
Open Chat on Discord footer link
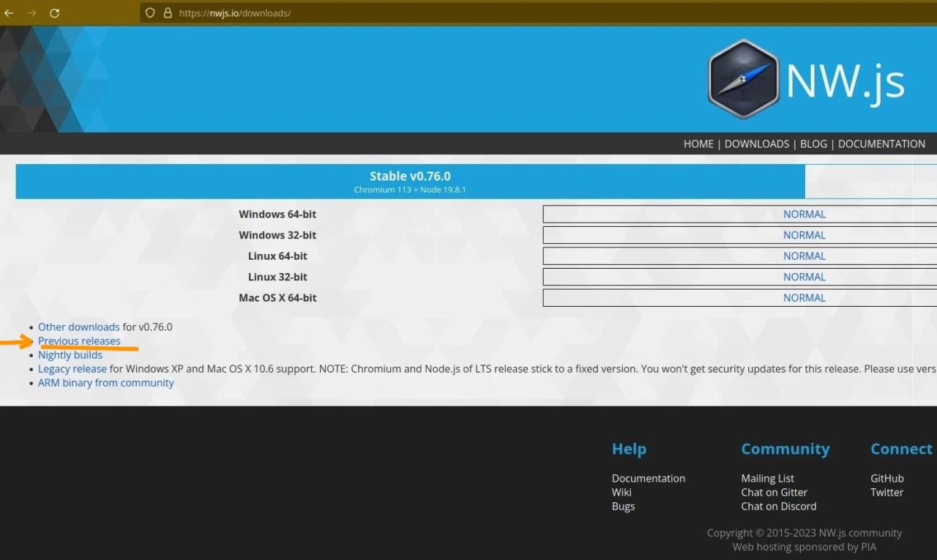778,507
